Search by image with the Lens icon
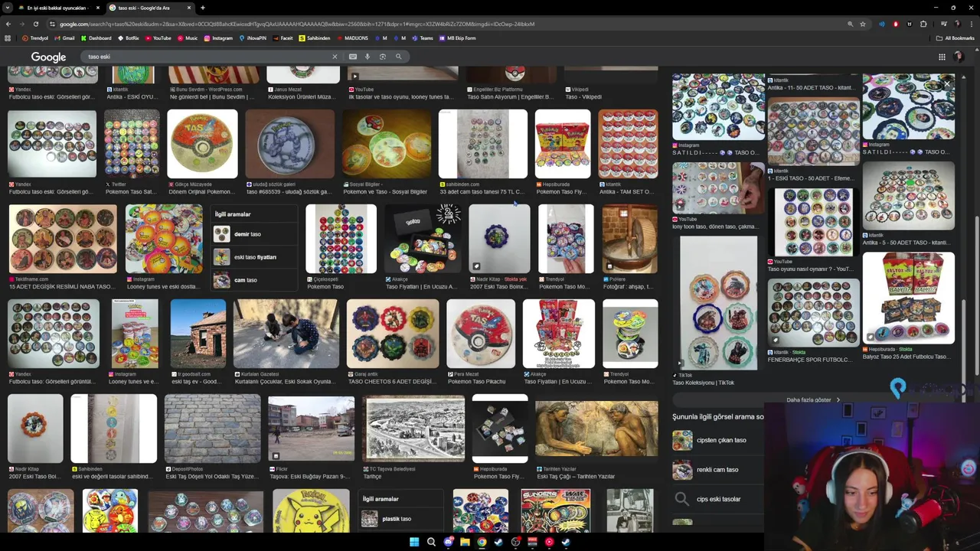 pyautogui.click(x=383, y=57)
